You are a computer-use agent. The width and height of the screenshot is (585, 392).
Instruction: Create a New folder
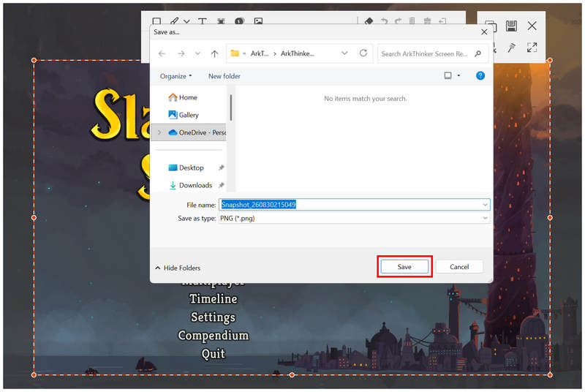pos(224,76)
